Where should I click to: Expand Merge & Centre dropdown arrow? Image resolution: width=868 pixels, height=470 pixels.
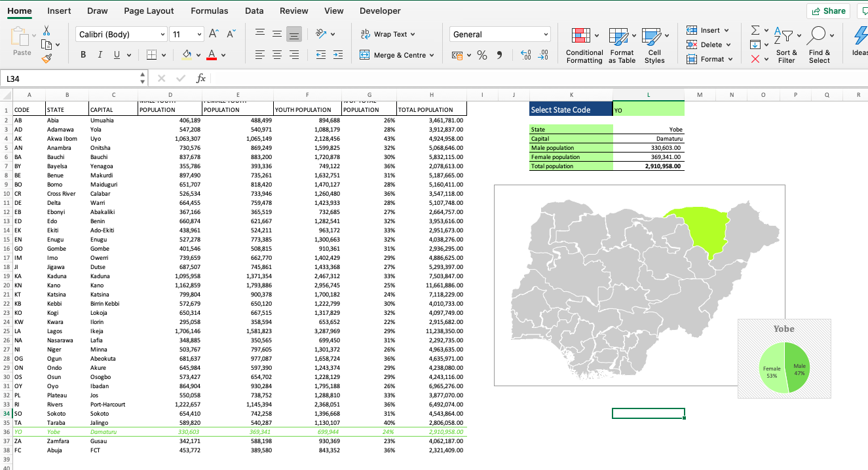432,55
